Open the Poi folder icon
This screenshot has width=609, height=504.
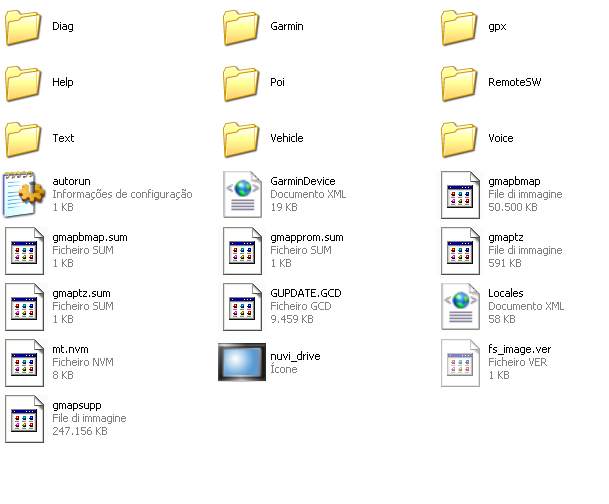click(241, 83)
